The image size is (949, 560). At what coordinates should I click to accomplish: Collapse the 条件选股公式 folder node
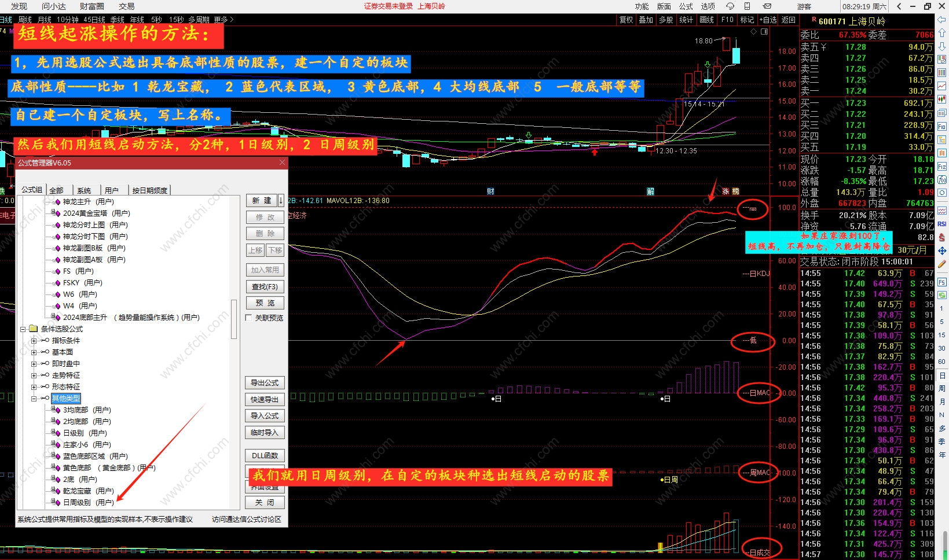[x=23, y=329]
